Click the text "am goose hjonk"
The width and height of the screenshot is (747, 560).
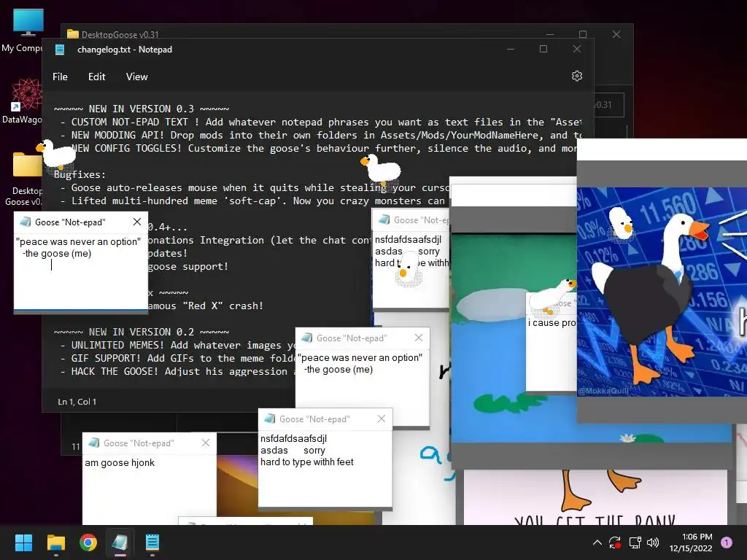pos(120,462)
